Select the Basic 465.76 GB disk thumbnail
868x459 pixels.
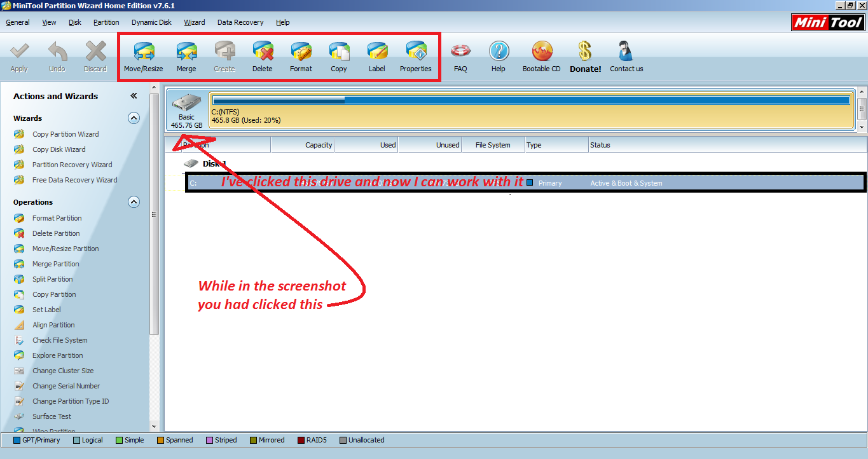(x=186, y=110)
